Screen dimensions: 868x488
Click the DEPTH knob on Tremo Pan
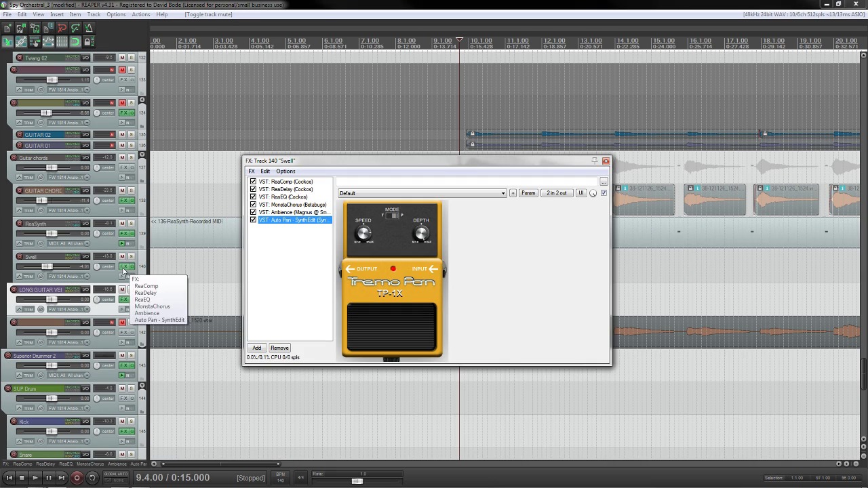tap(421, 234)
